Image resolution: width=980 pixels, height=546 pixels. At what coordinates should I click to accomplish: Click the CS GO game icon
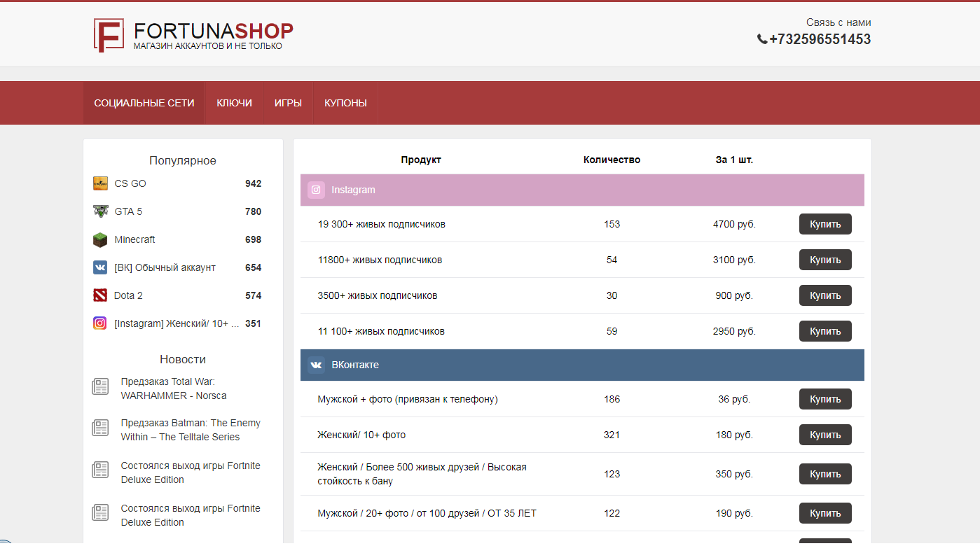click(x=100, y=183)
